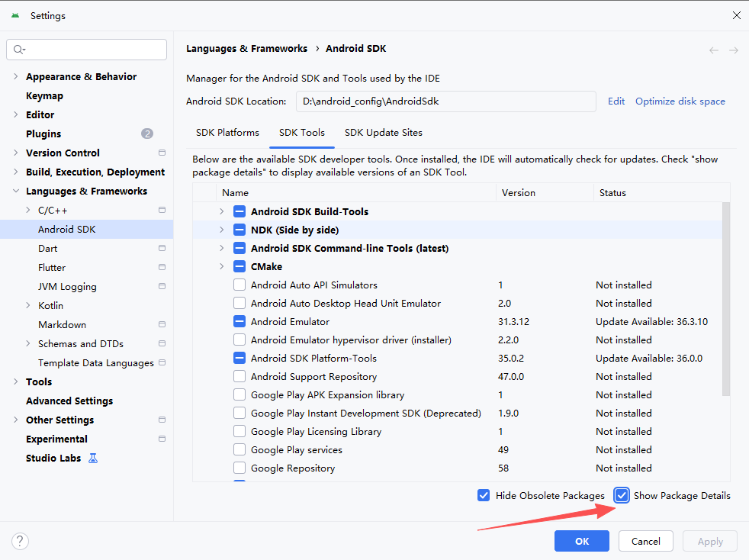Uncheck Show Package Details
Image resolution: width=749 pixels, height=560 pixels.
click(x=622, y=495)
